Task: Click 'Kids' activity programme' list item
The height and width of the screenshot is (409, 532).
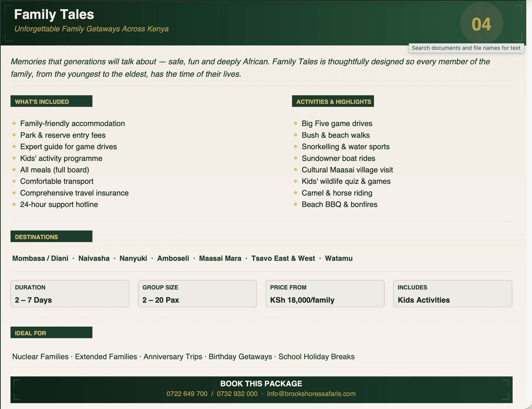Action: [x=61, y=158]
